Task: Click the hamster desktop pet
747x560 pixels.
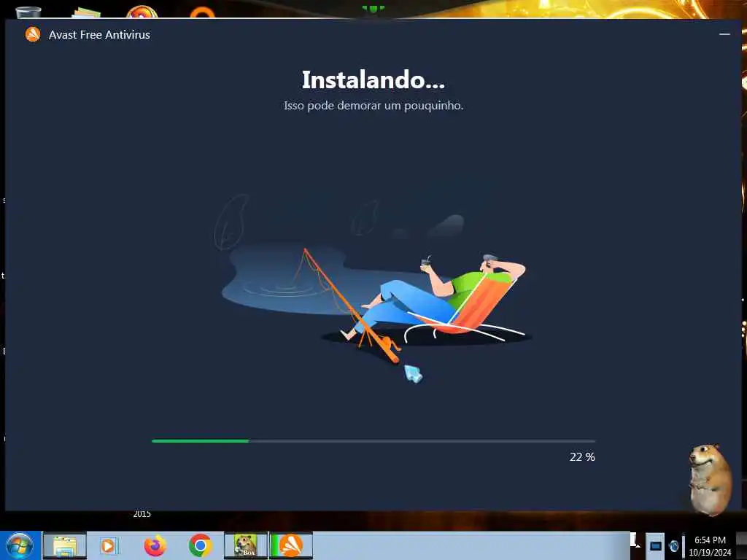Action: tap(710, 480)
